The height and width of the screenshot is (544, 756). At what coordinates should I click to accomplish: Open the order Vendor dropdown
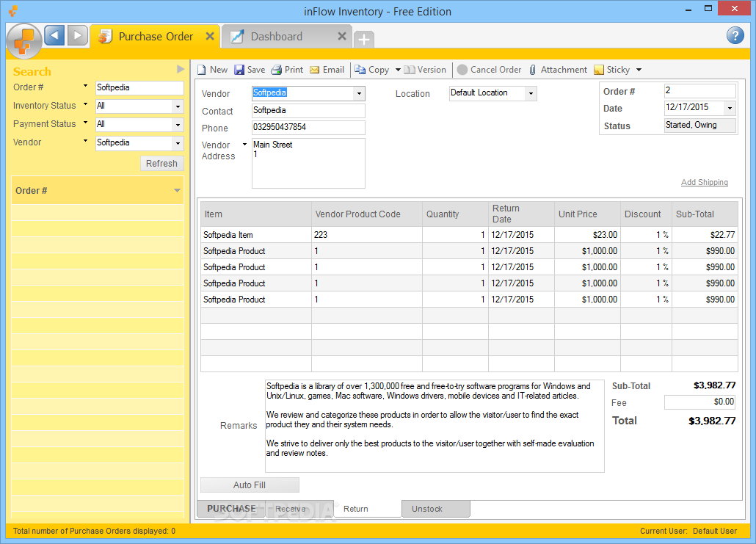359,93
